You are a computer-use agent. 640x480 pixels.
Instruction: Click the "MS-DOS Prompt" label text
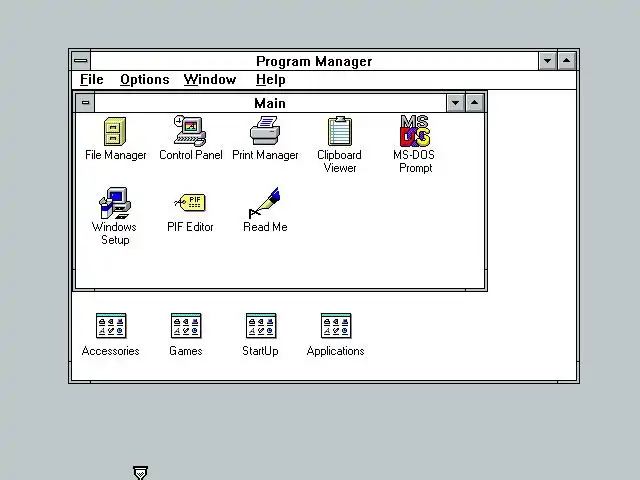414,162
